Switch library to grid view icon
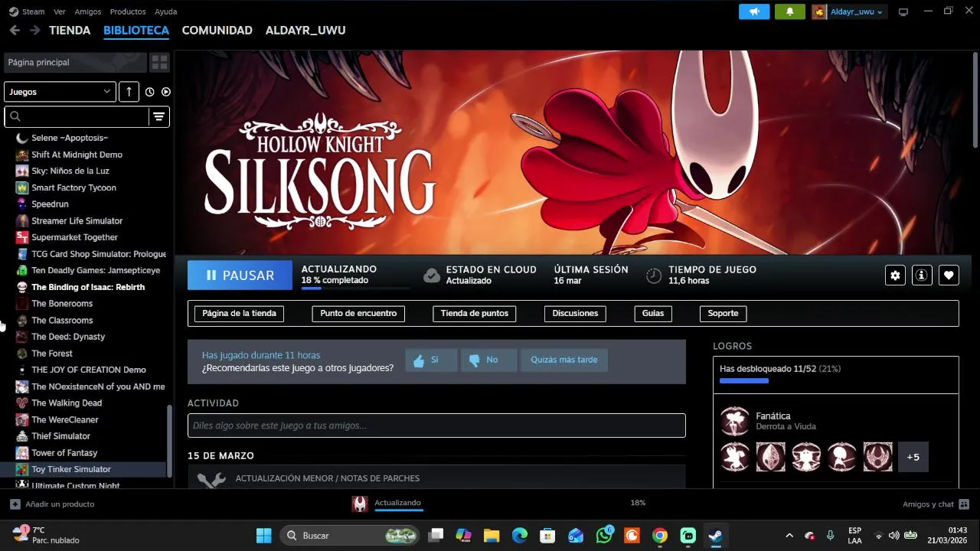The width and height of the screenshot is (980, 551). (159, 62)
